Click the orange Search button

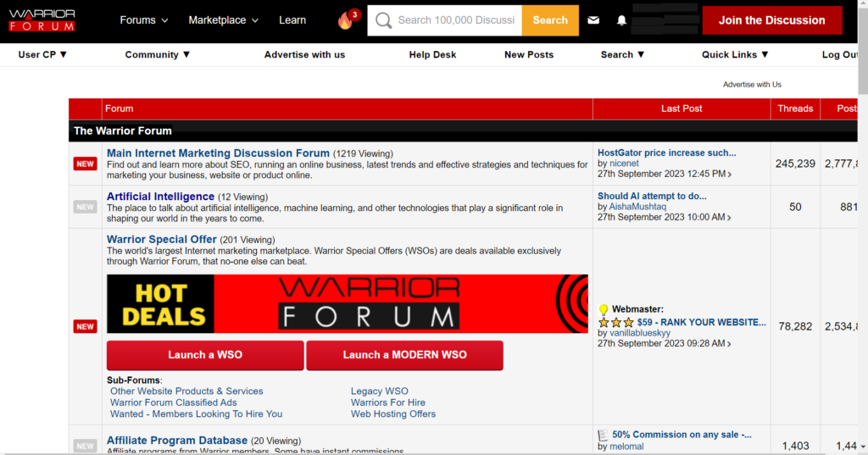tap(550, 20)
